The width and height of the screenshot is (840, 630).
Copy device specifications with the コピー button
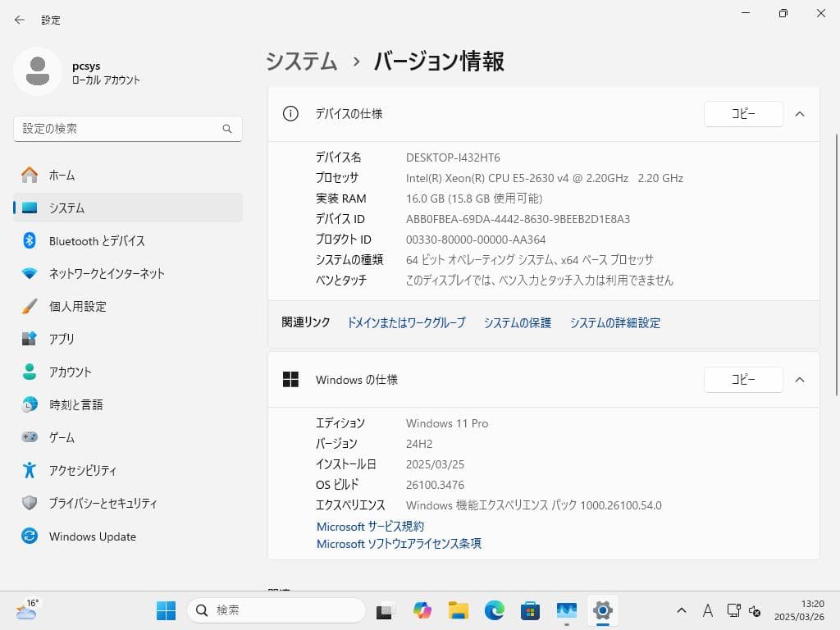point(742,113)
